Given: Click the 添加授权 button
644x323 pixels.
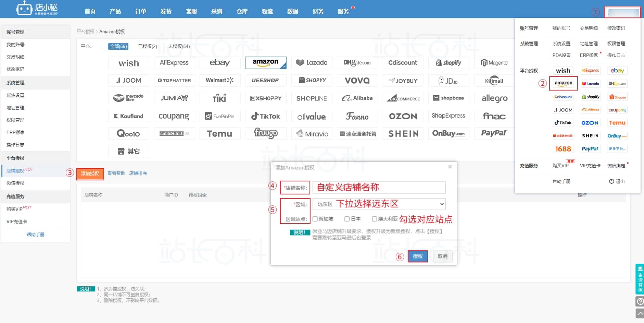Looking at the screenshot, I should point(90,174).
